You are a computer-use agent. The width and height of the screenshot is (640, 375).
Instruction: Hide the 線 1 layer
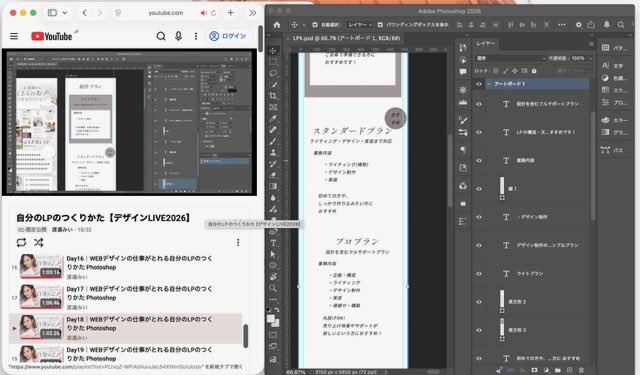[479, 189]
